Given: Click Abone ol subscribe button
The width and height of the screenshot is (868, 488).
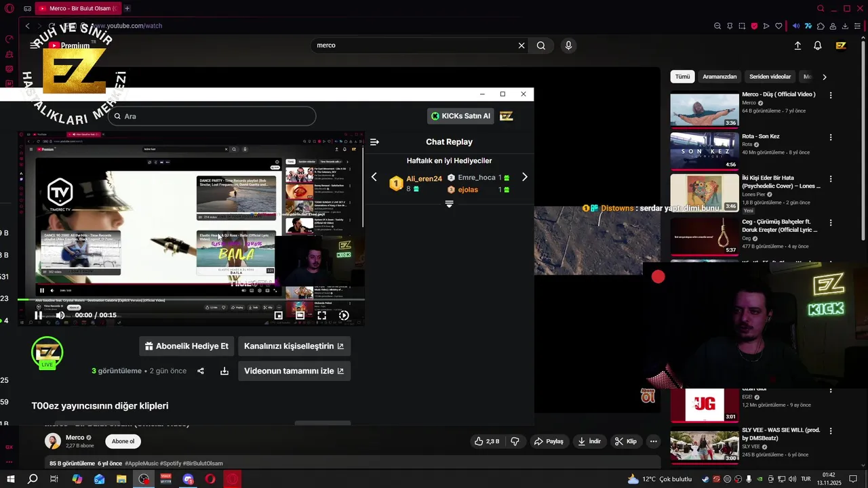Looking at the screenshot, I should (123, 441).
